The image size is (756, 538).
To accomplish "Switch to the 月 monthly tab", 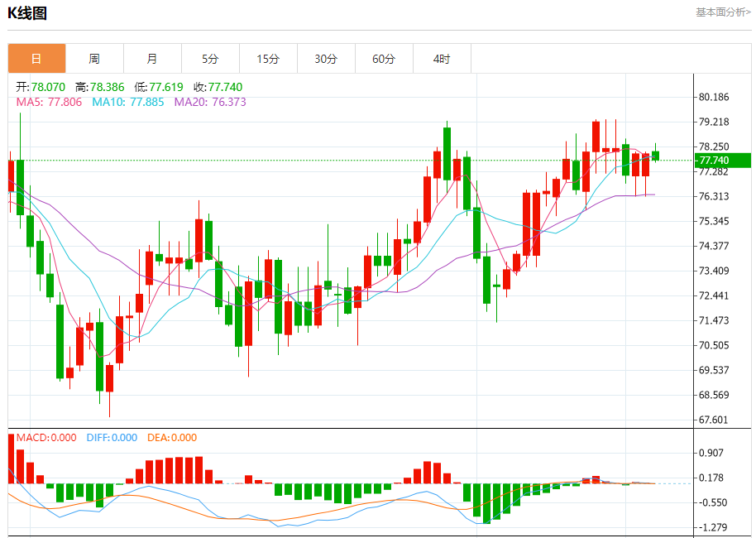I will pos(152,59).
